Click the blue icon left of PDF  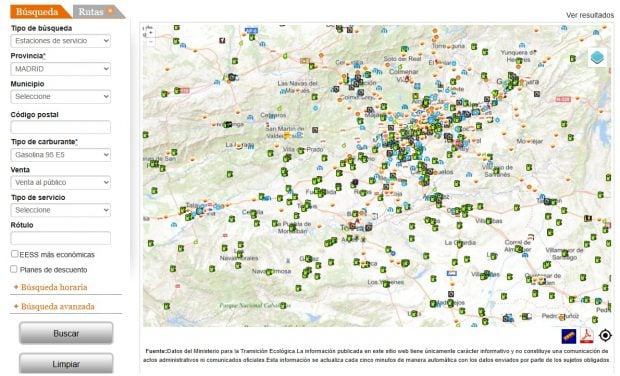[569, 336]
